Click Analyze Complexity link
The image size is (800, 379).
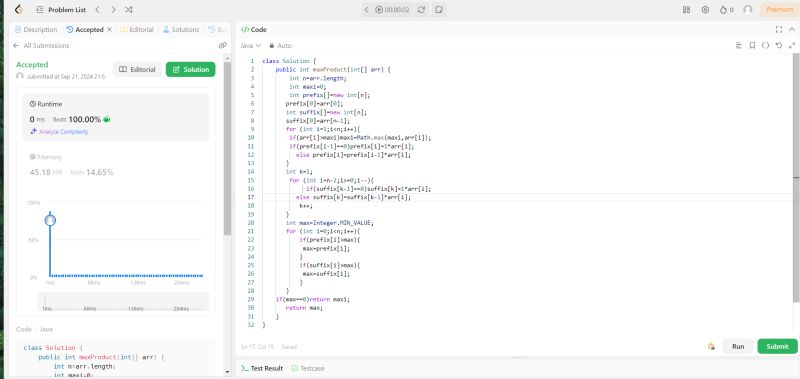[x=59, y=132]
